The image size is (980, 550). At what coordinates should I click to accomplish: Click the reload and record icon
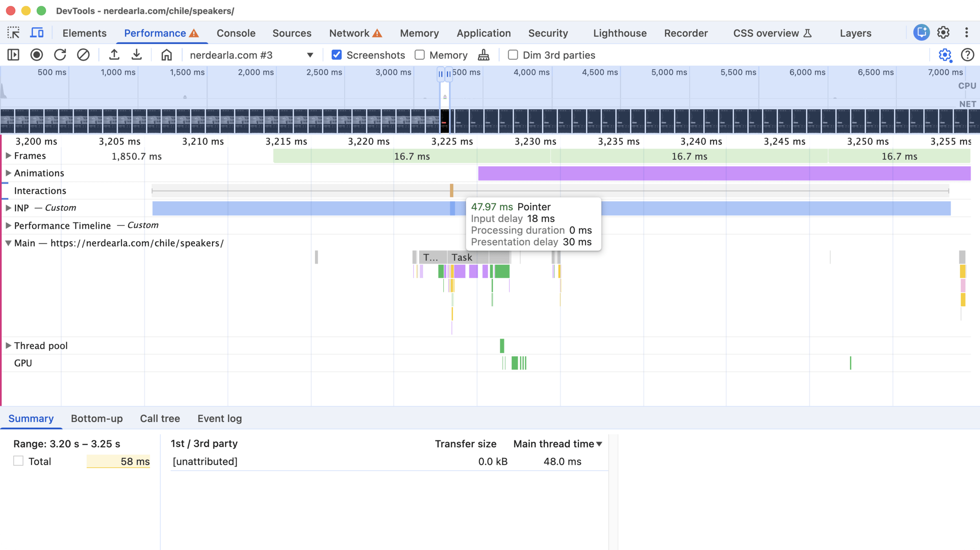tap(60, 55)
